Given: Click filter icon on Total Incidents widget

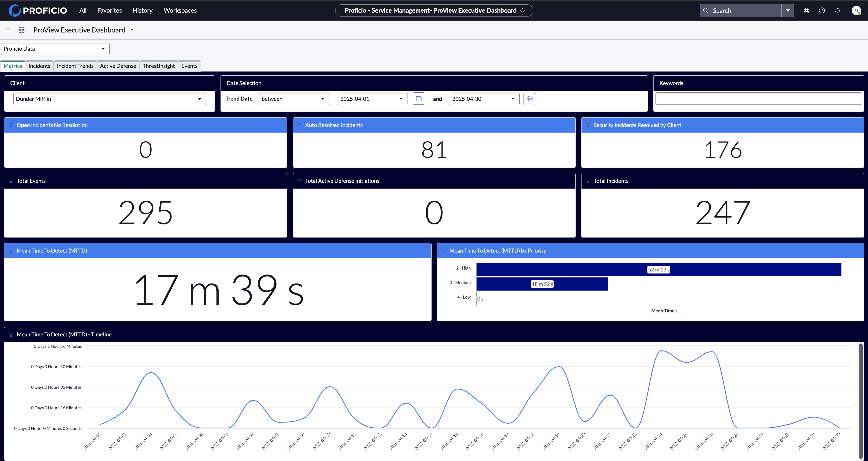Looking at the screenshot, I should [588, 181].
